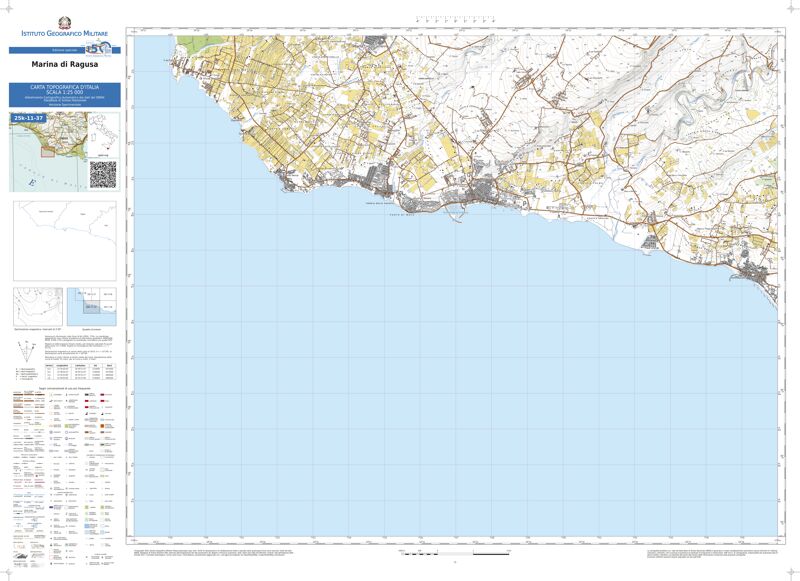Image resolution: width=800 pixels, height=581 pixels.
Task: Open the administrative boundaries diagram
Action: click(65, 241)
